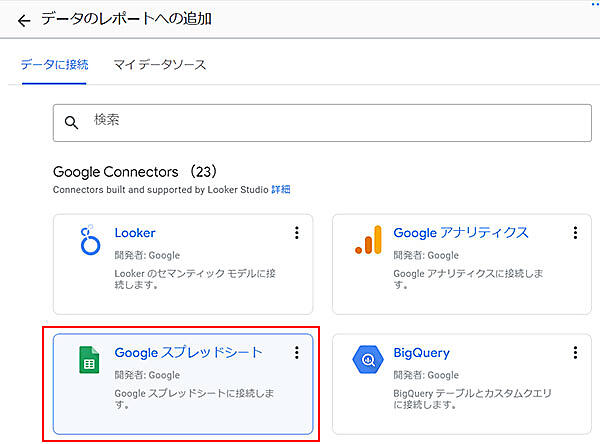The image size is (600, 444).
Task: Open the Looker card's three-dot menu
Action: point(296,233)
